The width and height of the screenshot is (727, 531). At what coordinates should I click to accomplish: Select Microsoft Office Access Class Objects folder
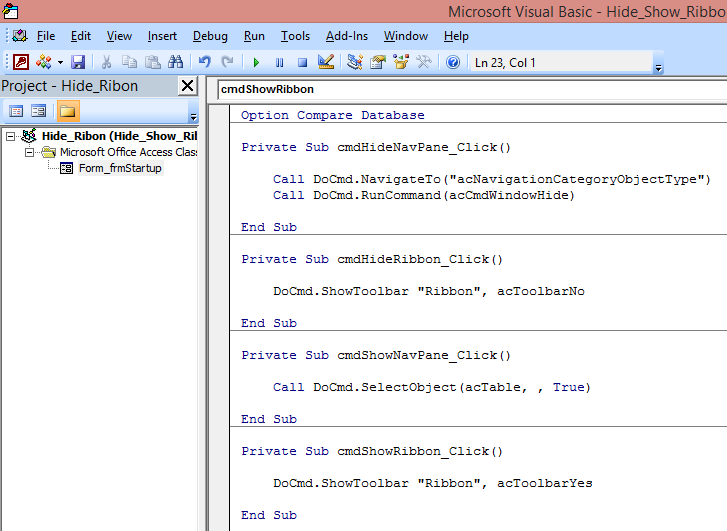pos(128,152)
